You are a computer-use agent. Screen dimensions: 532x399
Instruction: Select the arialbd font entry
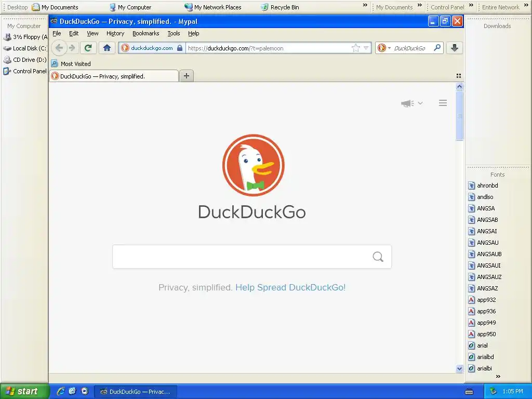coord(481,357)
